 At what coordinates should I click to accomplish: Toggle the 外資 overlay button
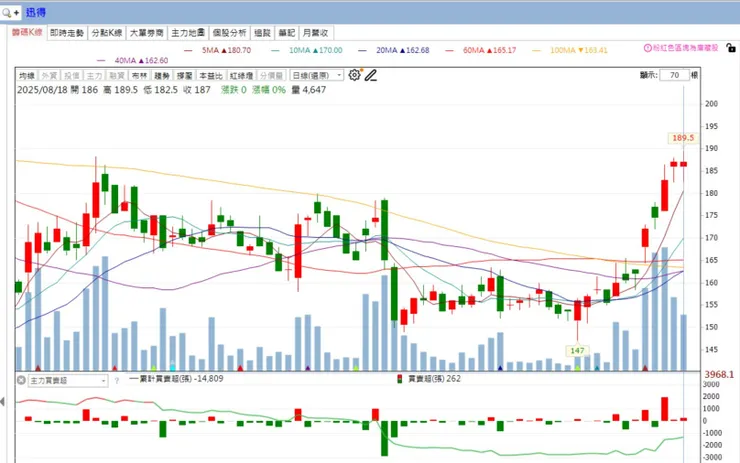[49, 76]
